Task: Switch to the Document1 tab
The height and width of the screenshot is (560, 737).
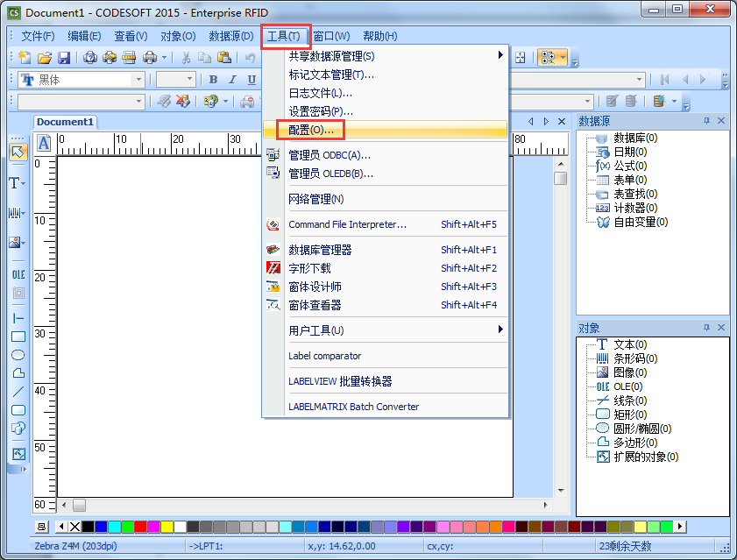Action: (66, 122)
